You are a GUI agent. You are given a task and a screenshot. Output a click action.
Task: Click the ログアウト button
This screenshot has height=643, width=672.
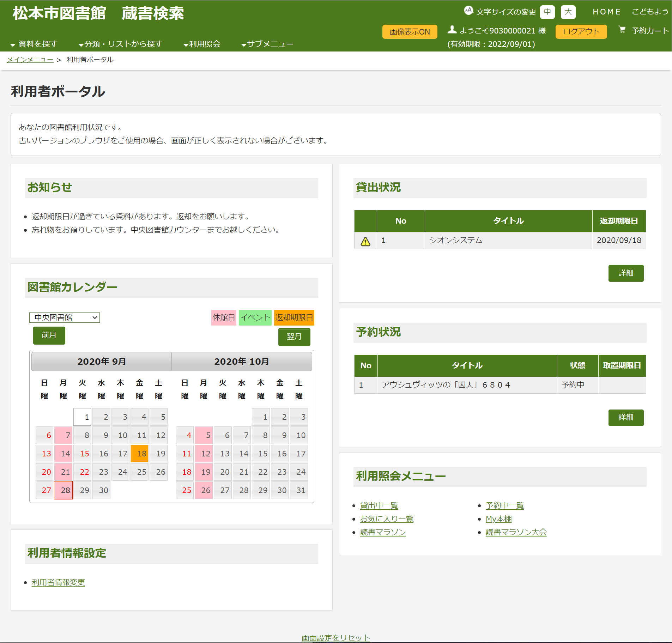coord(581,31)
